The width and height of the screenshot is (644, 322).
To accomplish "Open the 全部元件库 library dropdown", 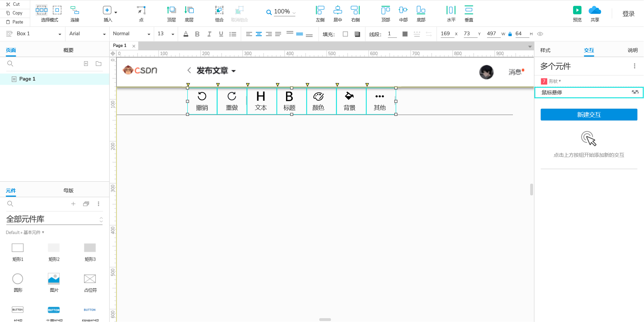I will 54,219.
